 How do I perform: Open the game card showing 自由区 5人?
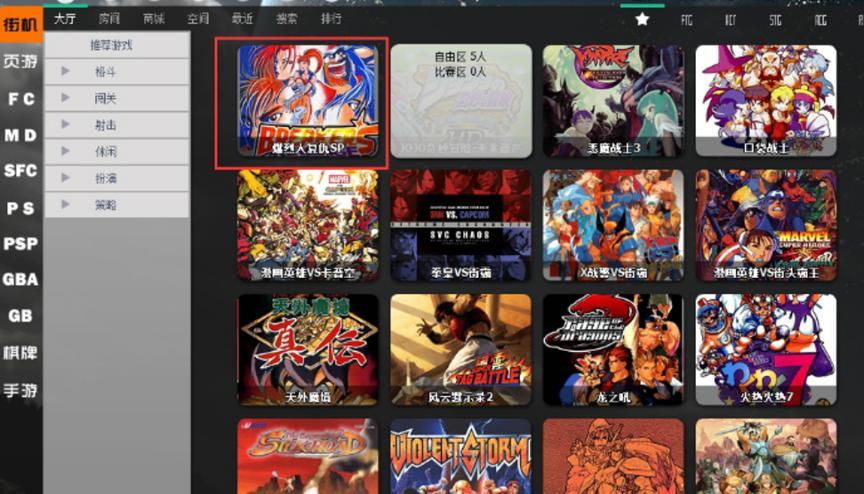click(x=461, y=101)
